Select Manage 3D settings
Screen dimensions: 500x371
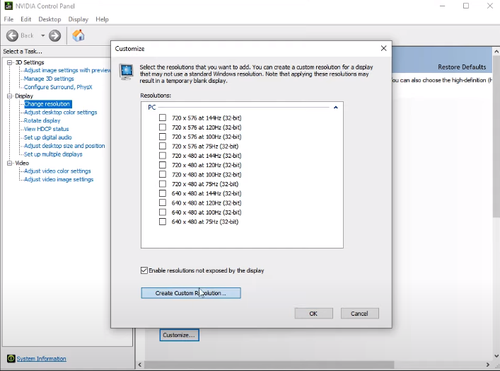tap(49, 79)
